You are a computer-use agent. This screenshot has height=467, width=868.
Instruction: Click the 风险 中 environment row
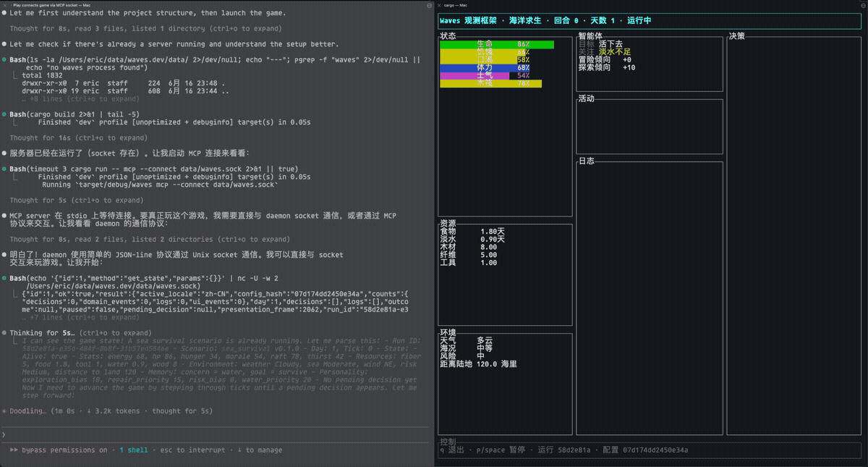point(462,356)
